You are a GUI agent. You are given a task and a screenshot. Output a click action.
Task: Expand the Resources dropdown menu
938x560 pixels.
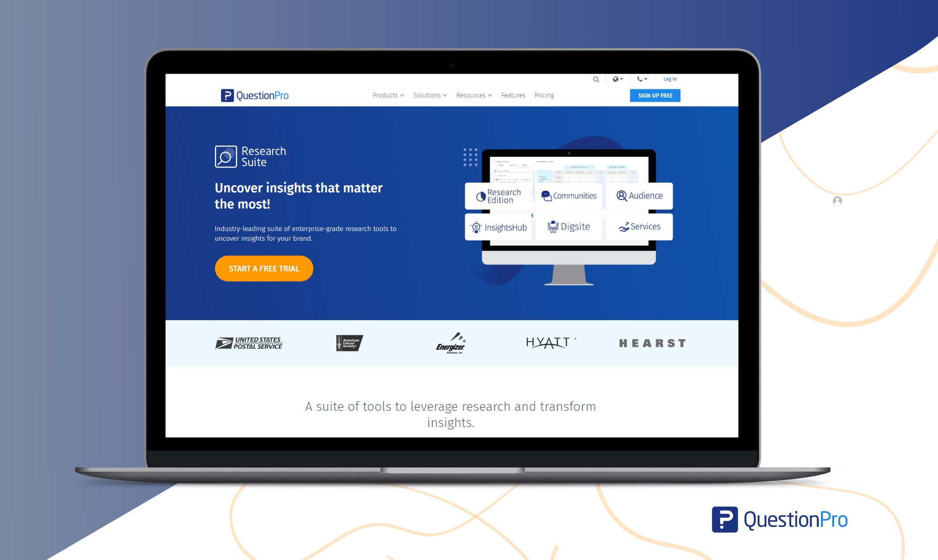474,95
